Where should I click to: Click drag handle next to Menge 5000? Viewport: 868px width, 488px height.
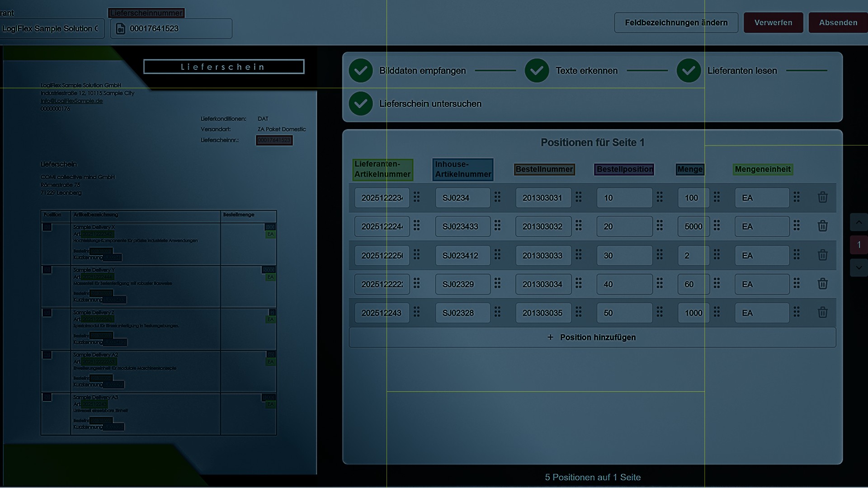[717, 226]
